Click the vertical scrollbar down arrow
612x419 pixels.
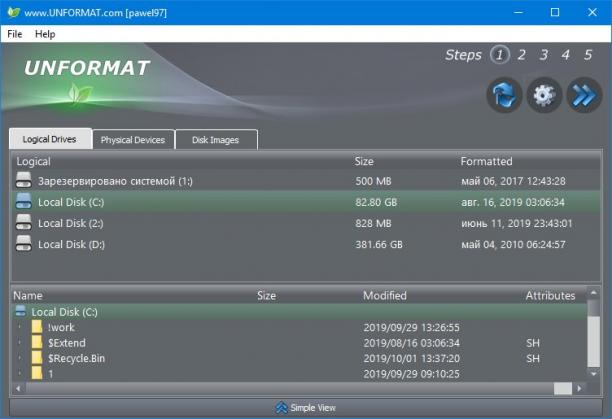[594, 374]
